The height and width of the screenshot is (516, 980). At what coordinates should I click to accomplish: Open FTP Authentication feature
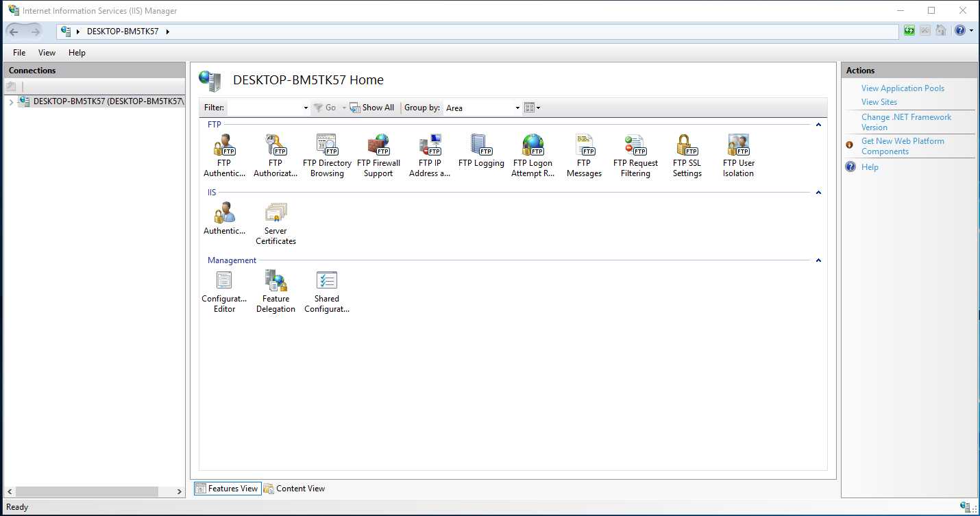[x=224, y=156]
